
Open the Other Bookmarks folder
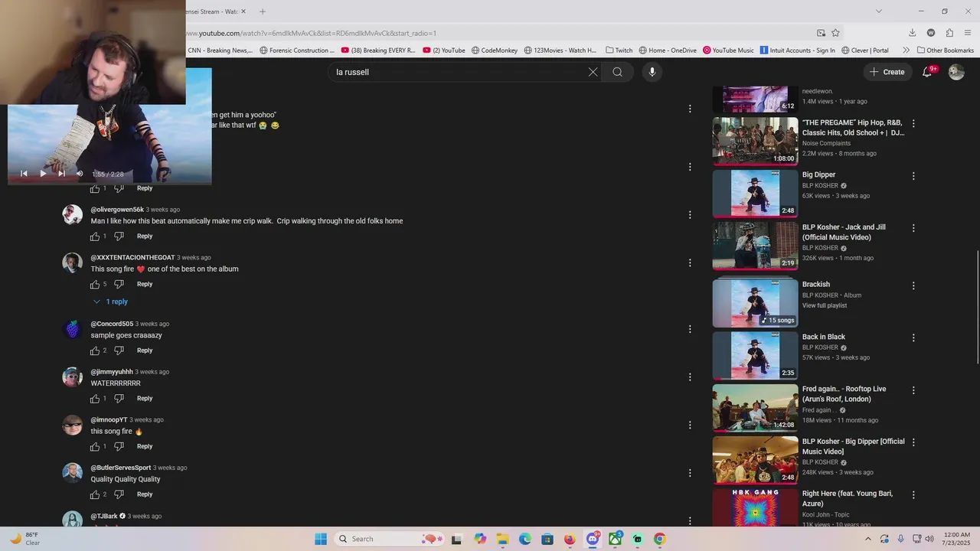pyautogui.click(x=946, y=51)
